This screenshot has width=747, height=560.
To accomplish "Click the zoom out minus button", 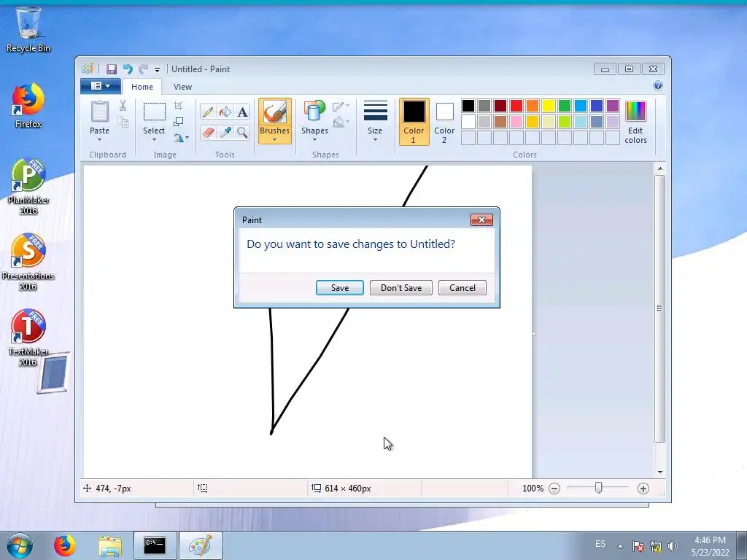I will 554,489.
